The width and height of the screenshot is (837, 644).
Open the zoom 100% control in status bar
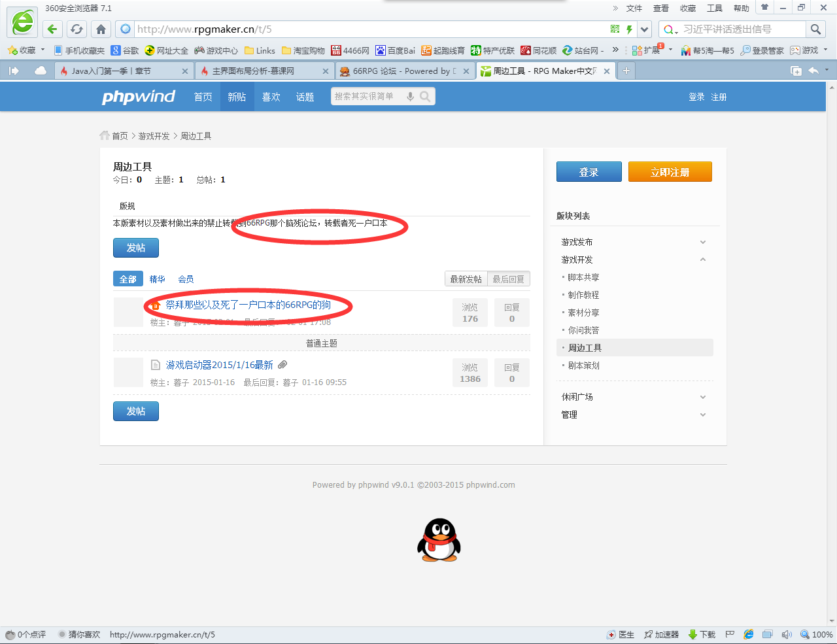pyautogui.click(x=817, y=634)
